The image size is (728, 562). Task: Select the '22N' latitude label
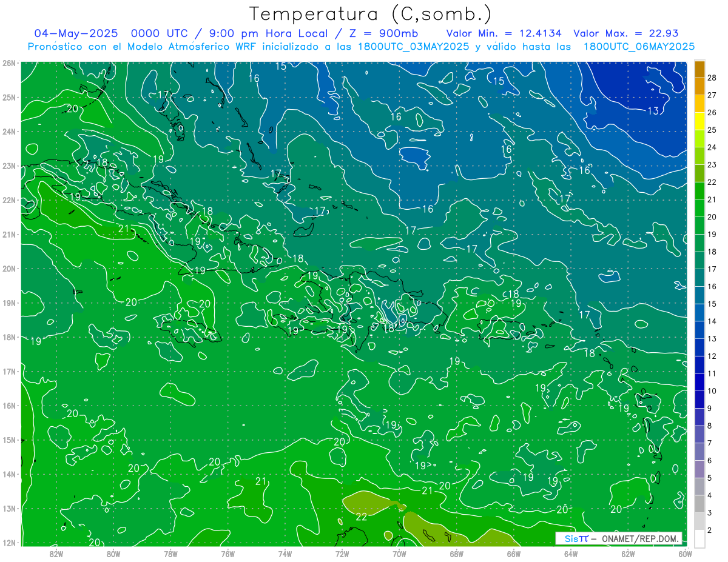click(x=9, y=200)
